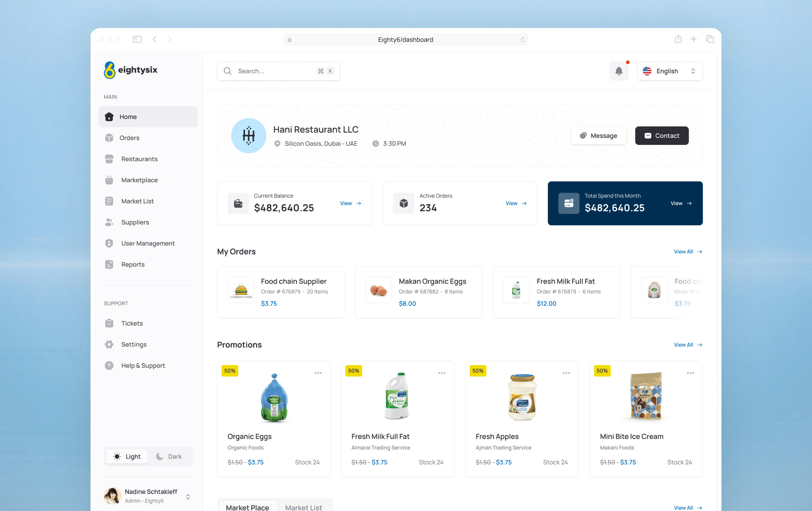Switch to Dark theme
Screen dimensions: 812x511
point(169,457)
